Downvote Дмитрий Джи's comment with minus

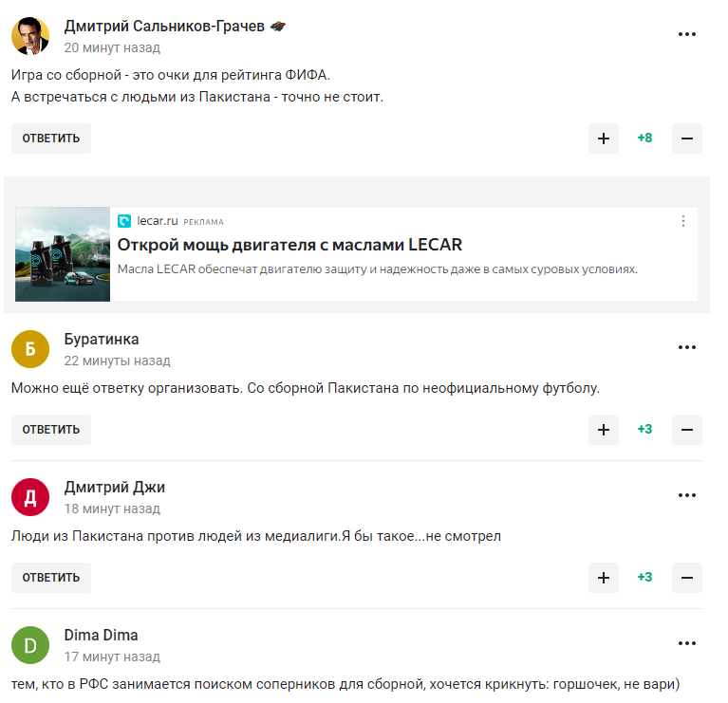point(686,578)
